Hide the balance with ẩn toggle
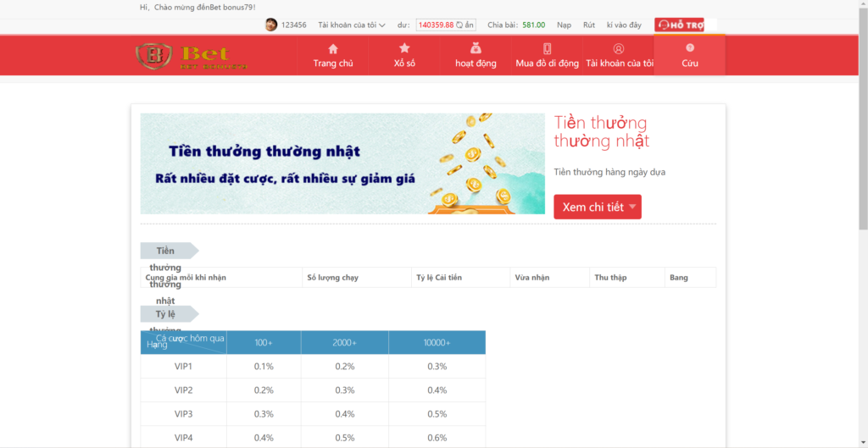Viewport: 868px width, 448px height. tap(470, 25)
